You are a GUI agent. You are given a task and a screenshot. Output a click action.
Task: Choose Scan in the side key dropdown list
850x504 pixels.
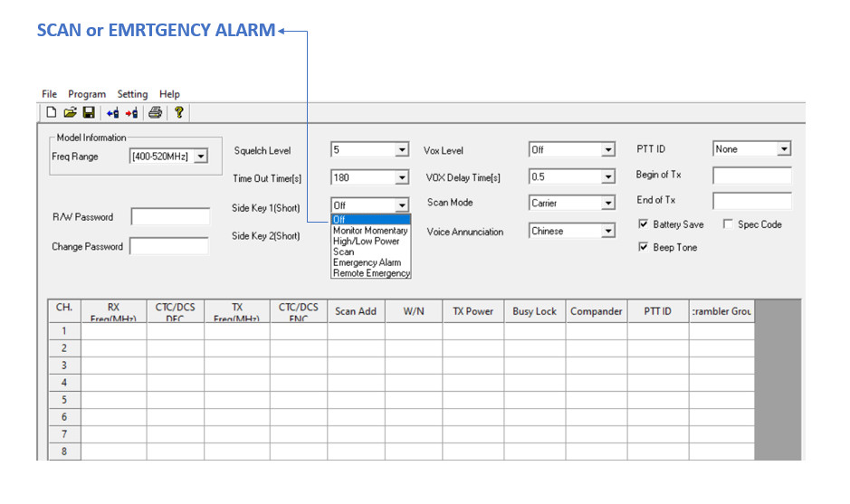coord(344,252)
